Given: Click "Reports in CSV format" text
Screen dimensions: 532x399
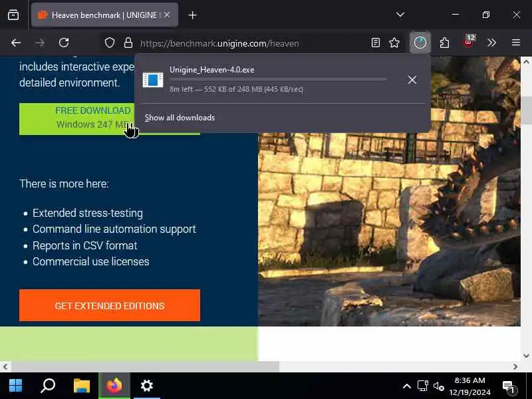Looking at the screenshot, I should tap(85, 245).
